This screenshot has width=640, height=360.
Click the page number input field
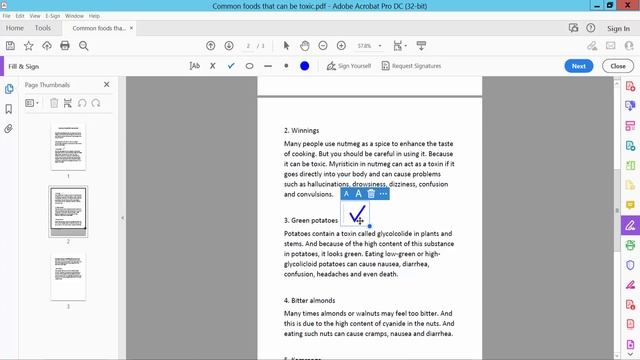[x=248, y=46]
